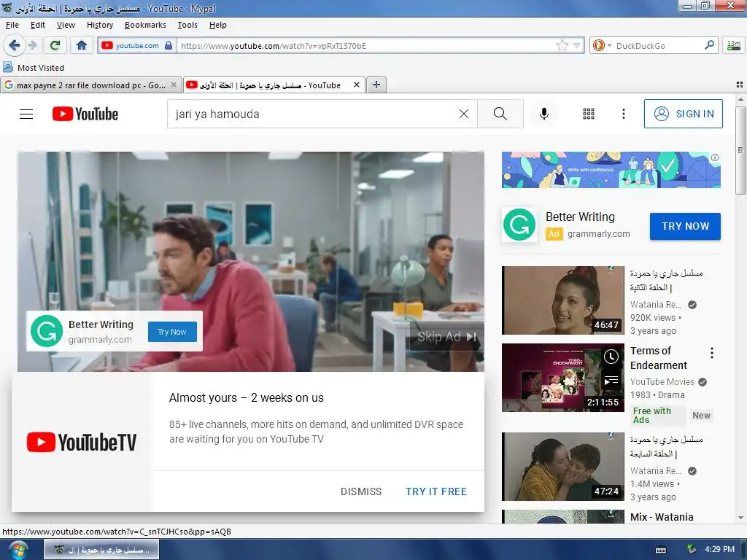Add Terms of Endearment to queue
Image resolution: width=747 pixels, height=560 pixels.
tap(611, 381)
